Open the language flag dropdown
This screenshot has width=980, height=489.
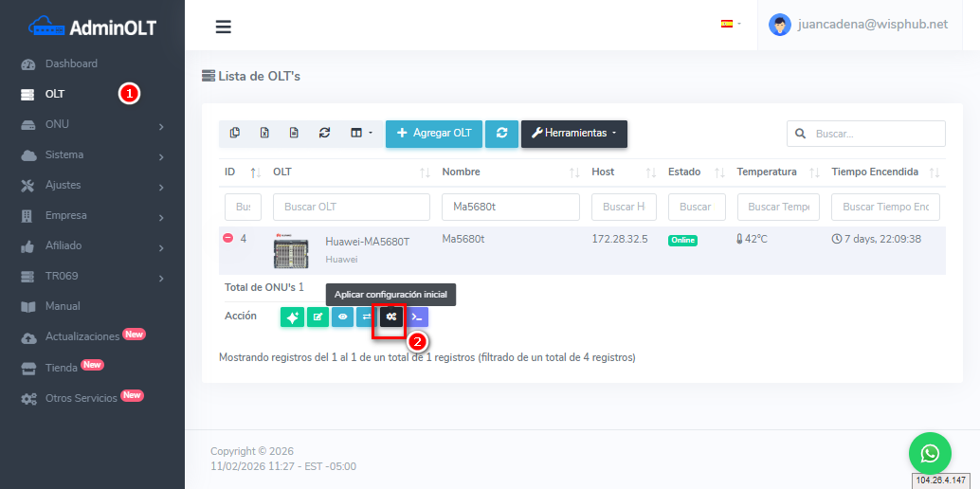(x=731, y=25)
